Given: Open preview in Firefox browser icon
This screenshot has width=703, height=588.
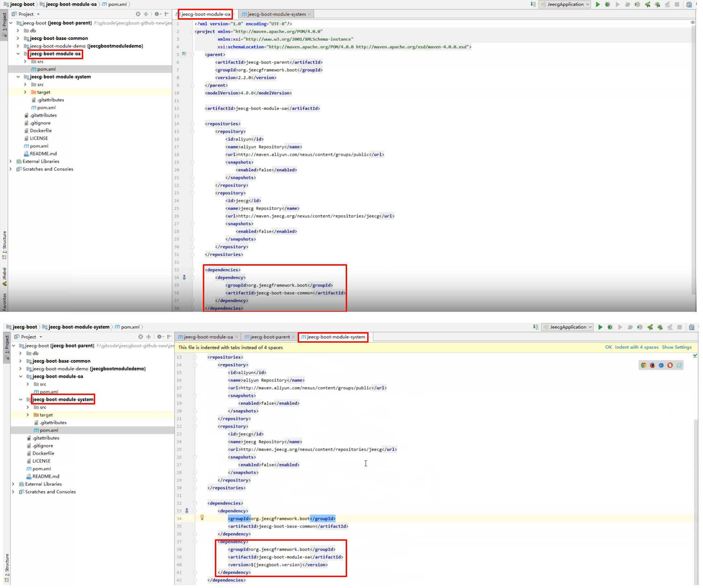Looking at the screenshot, I should tap(652, 365).
